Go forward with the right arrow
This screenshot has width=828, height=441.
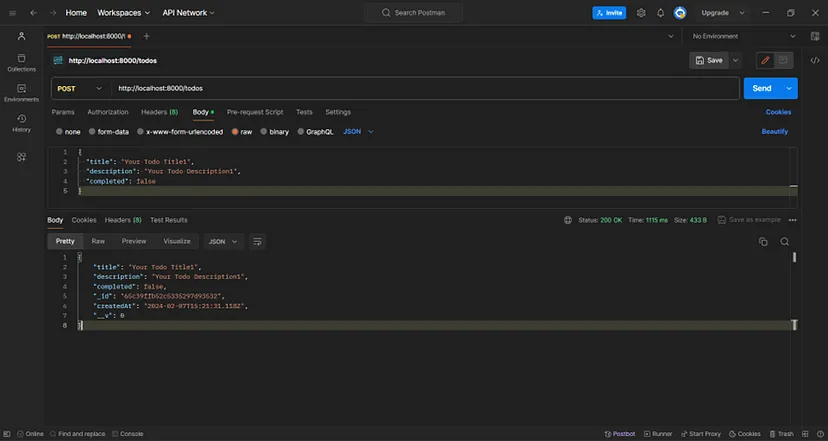tap(53, 13)
